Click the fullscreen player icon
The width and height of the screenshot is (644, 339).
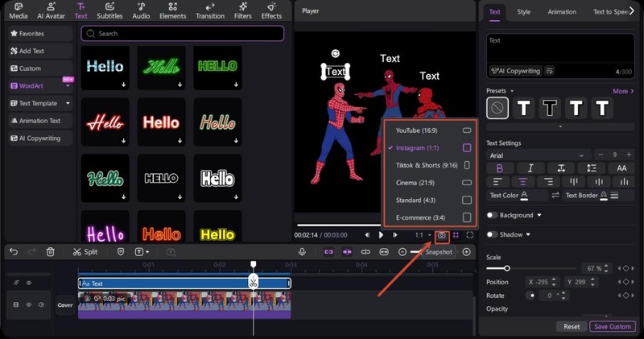click(470, 235)
